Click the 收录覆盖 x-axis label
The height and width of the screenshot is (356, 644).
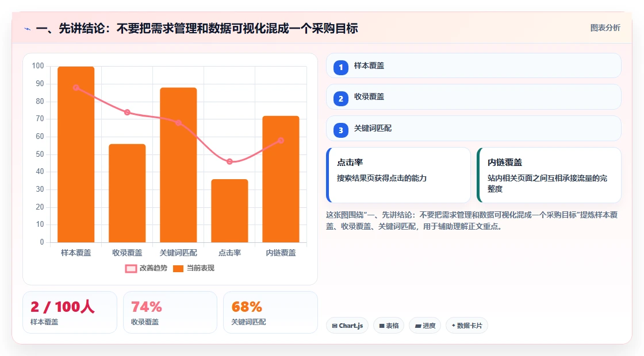tap(127, 253)
